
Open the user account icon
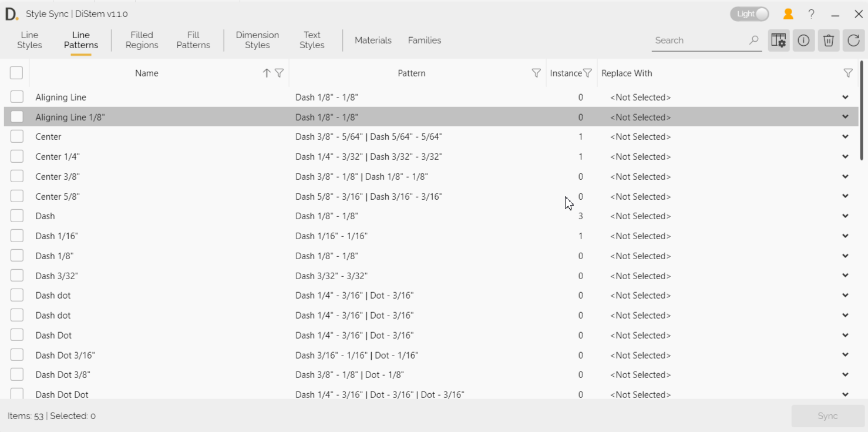pos(788,14)
